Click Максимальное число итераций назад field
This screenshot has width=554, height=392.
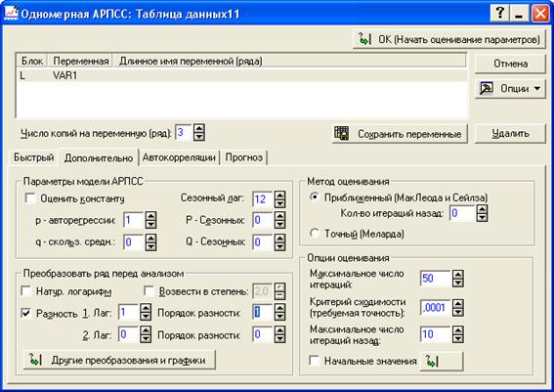(436, 334)
